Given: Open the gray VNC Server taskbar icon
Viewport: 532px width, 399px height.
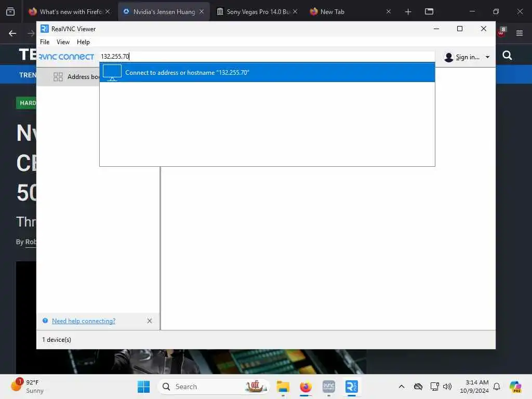Looking at the screenshot, I should (x=328, y=387).
